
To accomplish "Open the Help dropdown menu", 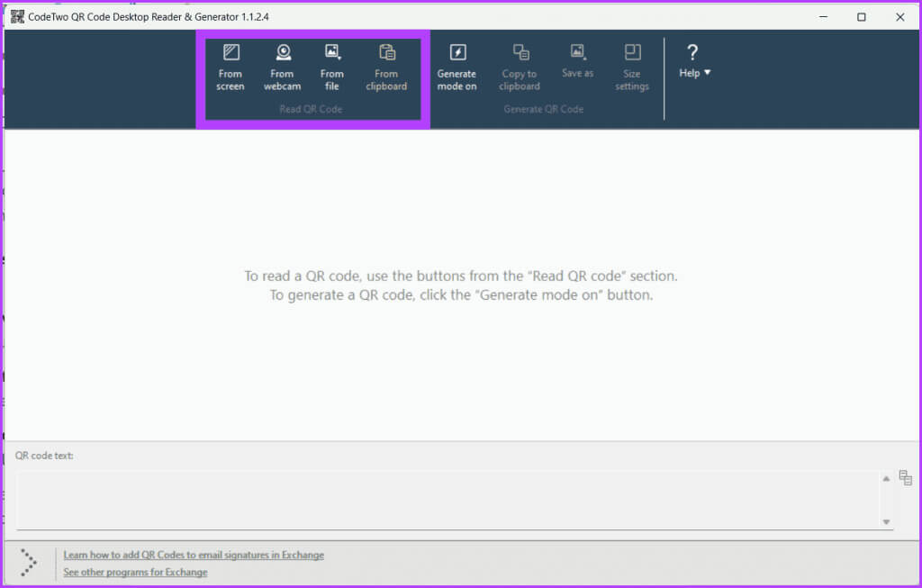I will click(x=694, y=61).
